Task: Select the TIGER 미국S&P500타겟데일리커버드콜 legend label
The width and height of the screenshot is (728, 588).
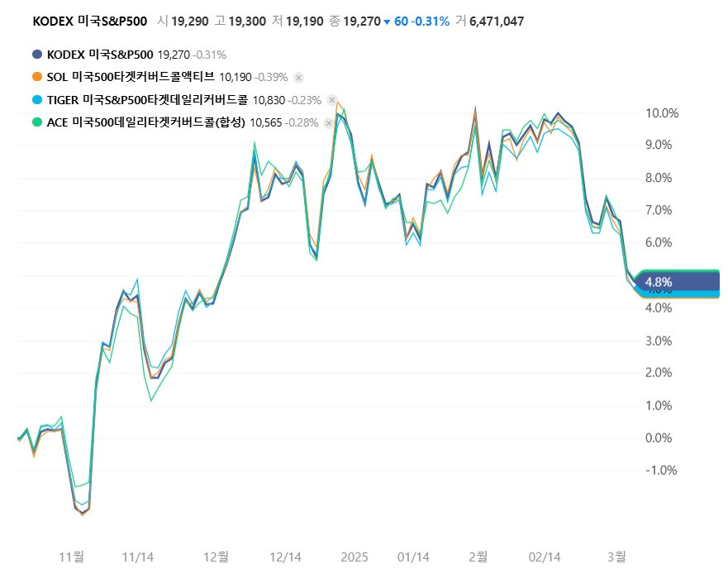Action: click(x=147, y=100)
